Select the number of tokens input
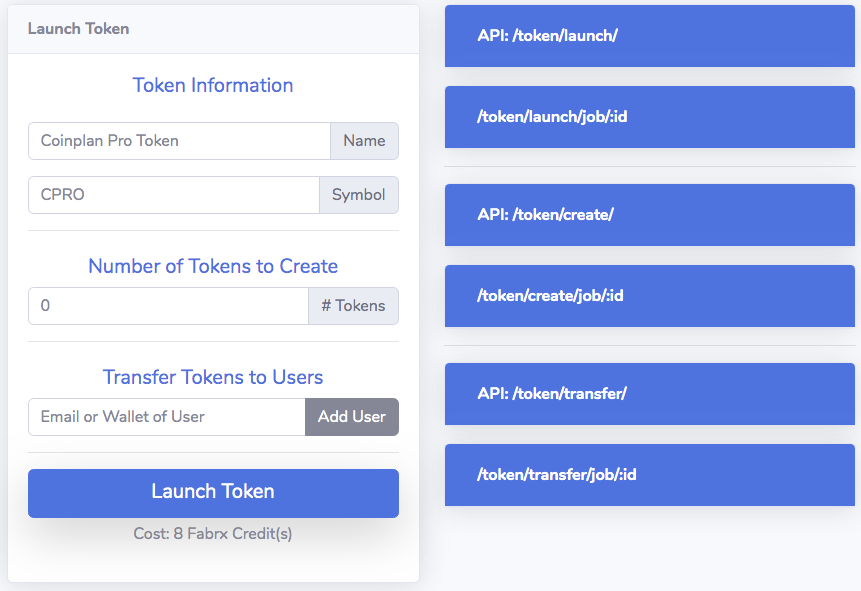This screenshot has width=861, height=591. click(168, 306)
